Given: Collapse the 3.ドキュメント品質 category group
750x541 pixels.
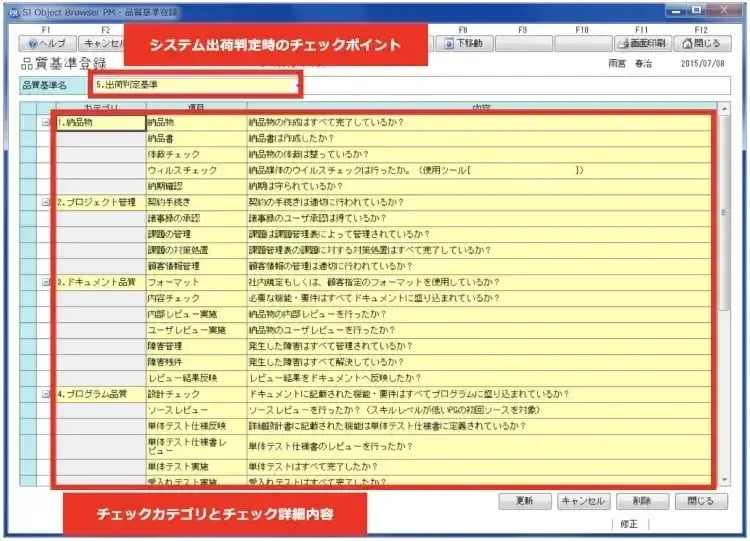Looking at the screenshot, I should point(46,283).
